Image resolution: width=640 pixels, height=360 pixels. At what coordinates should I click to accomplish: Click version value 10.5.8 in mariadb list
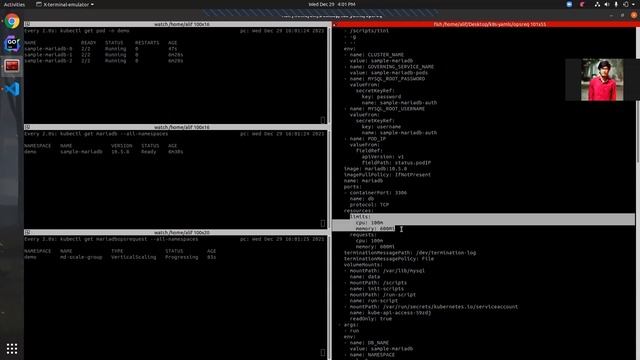coord(120,152)
